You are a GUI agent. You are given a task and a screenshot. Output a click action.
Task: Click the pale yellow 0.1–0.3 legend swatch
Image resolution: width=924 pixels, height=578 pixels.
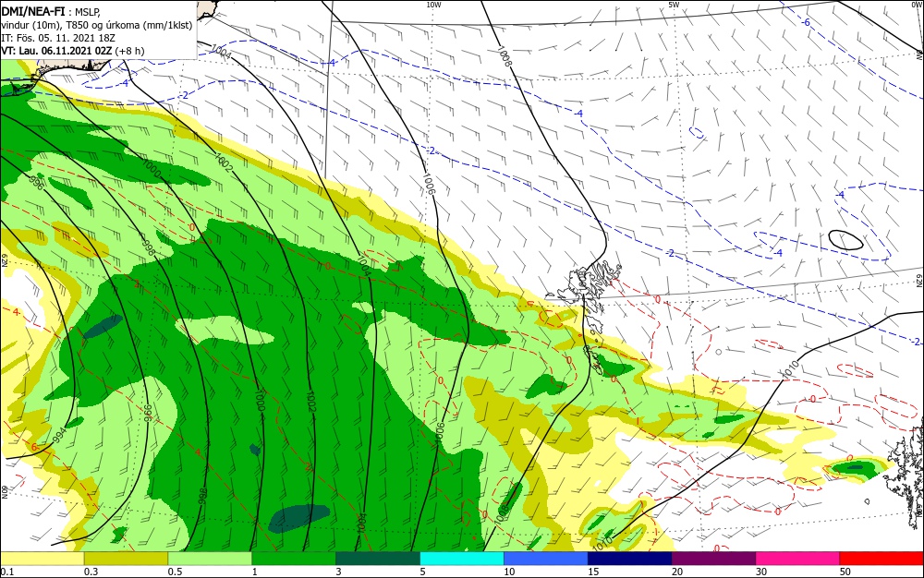pyautogui.click(x=43, y=559)
